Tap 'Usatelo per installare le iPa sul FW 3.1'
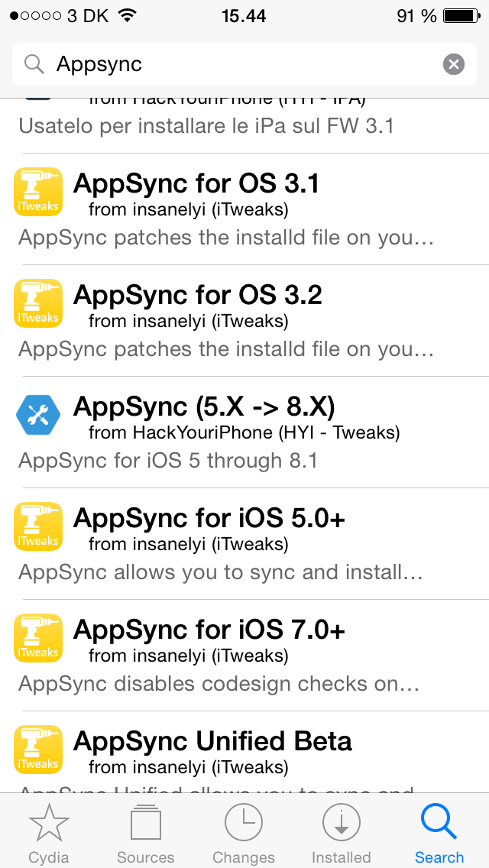The image size is (489, 868). [x=206, y=127]
